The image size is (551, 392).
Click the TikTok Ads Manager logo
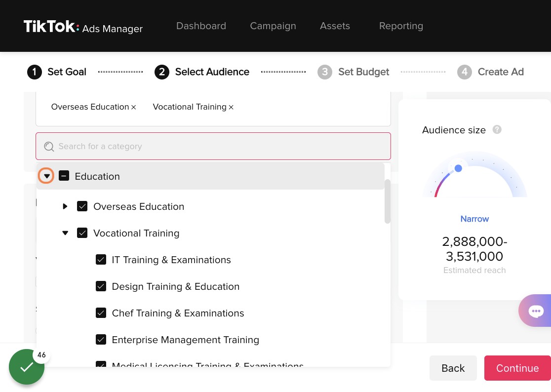(x=83, y=26)
